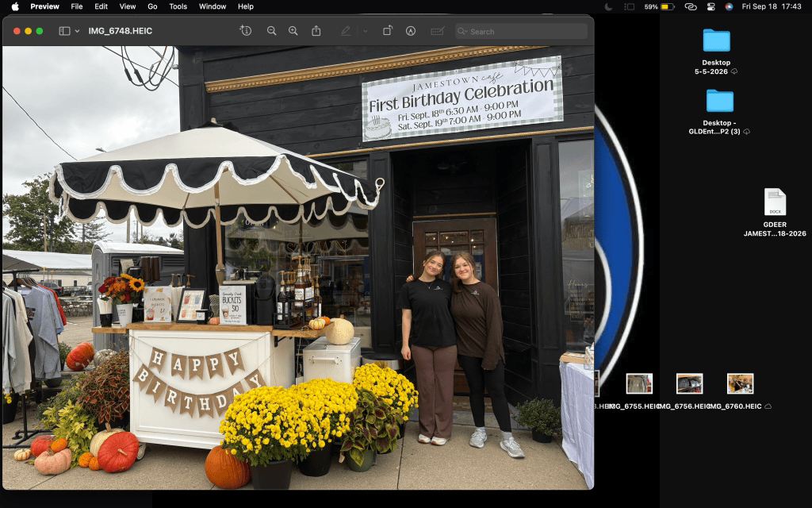Screen dimensions: 812x508
Task: Toggle the sidebar view button
Action: [65, 31]
